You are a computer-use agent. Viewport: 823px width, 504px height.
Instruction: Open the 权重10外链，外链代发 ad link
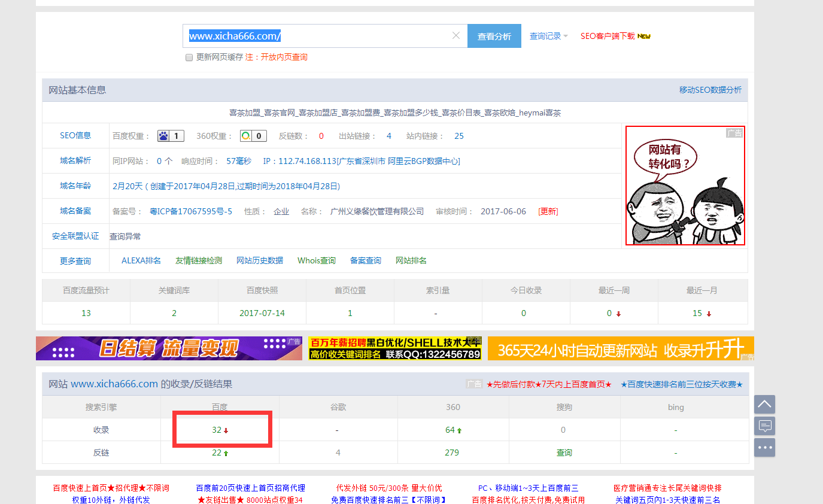pyautogui.click(x=111, y=500)
